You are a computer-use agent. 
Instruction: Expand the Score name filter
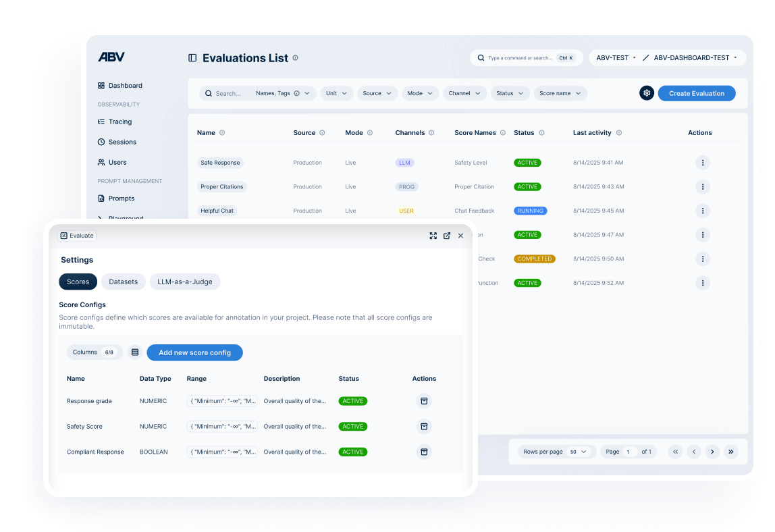pos(560,93)
